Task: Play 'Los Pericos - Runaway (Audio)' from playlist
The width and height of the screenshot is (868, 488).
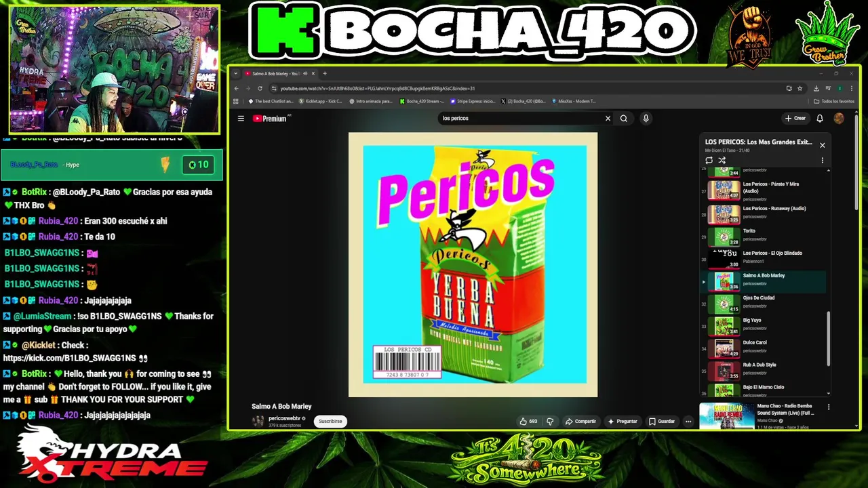Action: [764, 214]
